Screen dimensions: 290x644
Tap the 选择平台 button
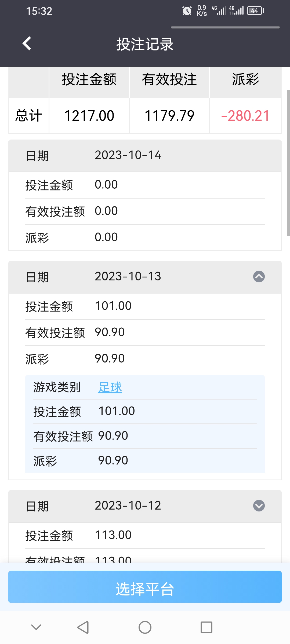click(x=145, y=587)
